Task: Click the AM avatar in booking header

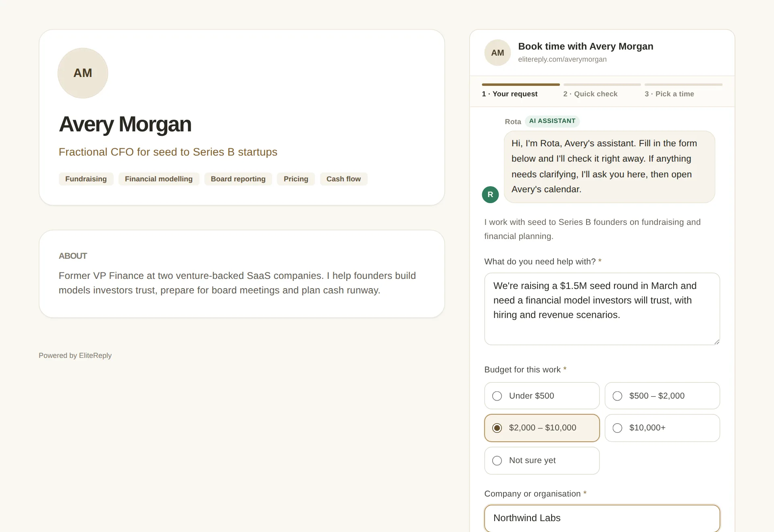Action: click(x=497, y=53)
